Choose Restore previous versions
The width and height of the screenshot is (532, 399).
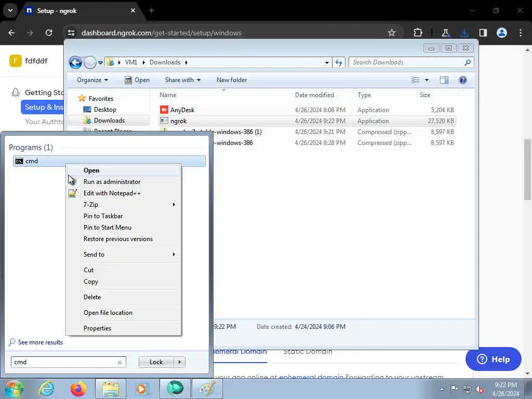(124, 239)
